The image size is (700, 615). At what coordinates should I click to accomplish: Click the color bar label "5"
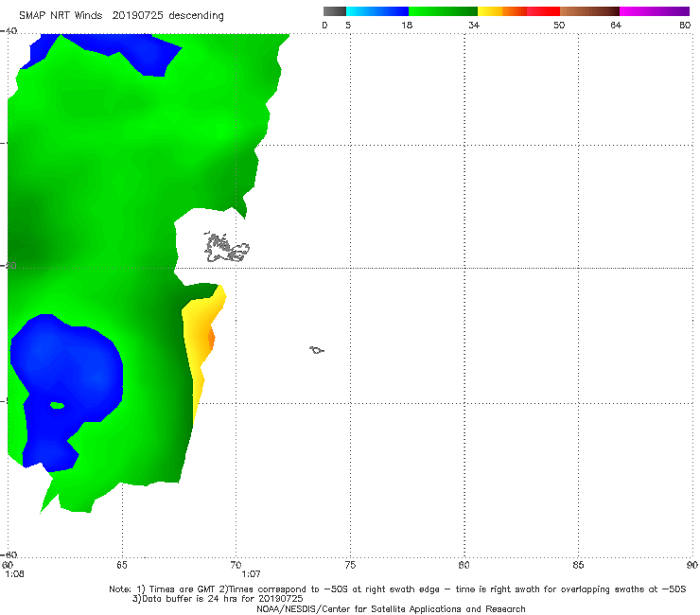tap(348, 26)
